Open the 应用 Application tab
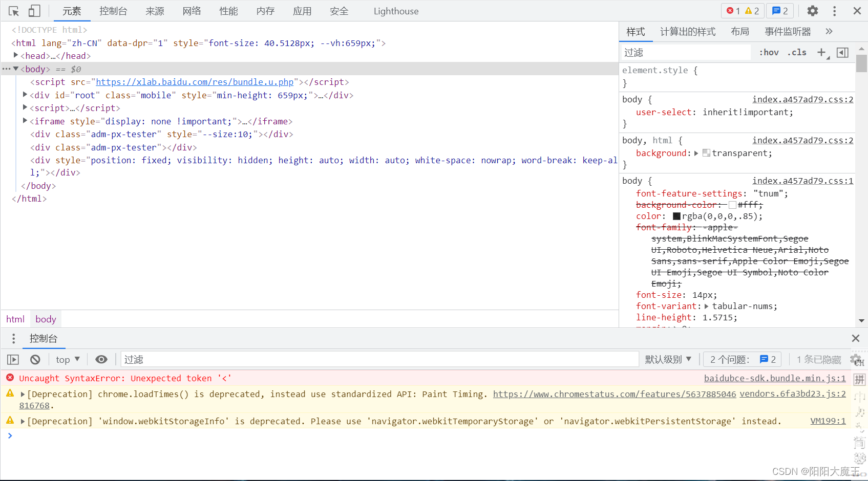The image size is (868, 481). [302, 11]
